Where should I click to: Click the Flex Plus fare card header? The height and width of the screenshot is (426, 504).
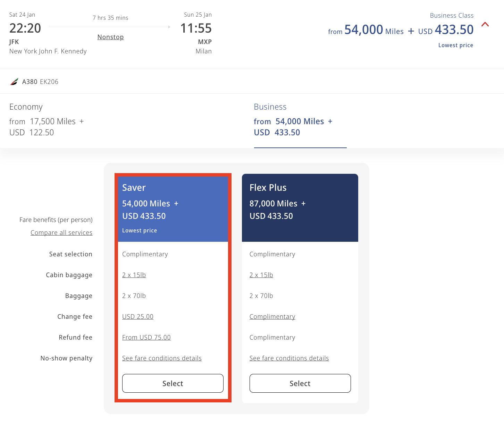[300, 207]
